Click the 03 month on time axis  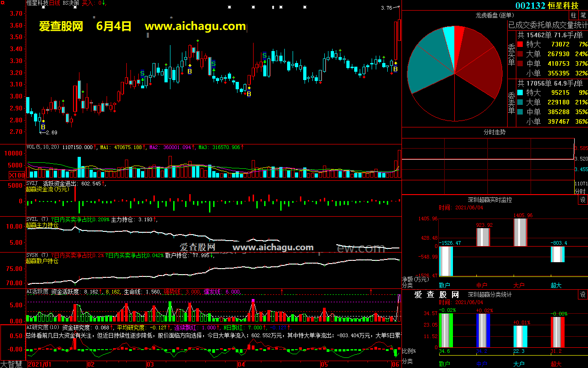tap(150, 364)
